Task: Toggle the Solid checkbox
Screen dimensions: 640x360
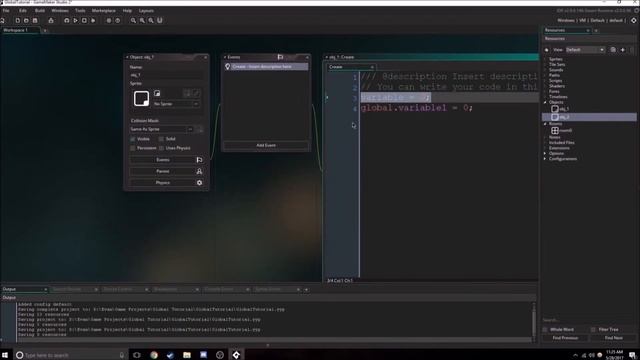Action: coord(161,139)
